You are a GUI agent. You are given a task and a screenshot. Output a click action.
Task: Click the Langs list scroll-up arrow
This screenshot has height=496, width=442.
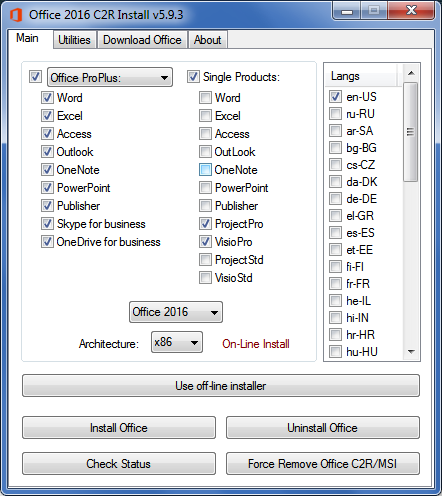tap(411, 73)
